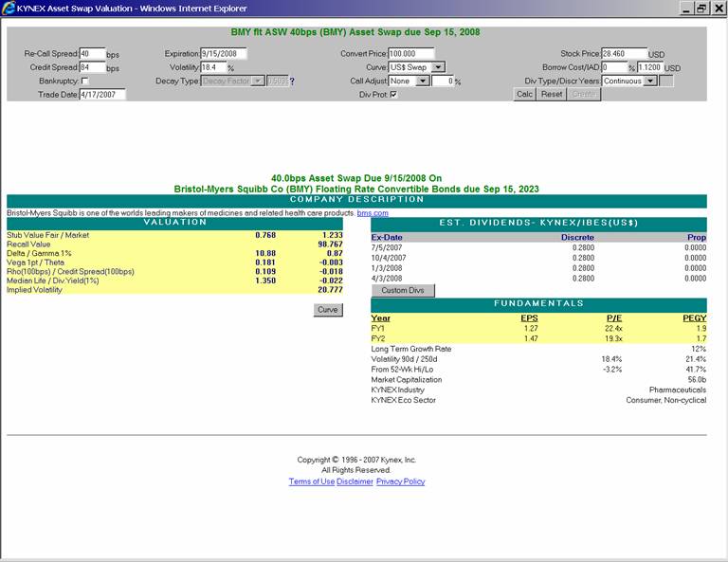Focus the Re-Call Spread input field
The width and height of the screenshot is (728, 562).
(92, 54)
